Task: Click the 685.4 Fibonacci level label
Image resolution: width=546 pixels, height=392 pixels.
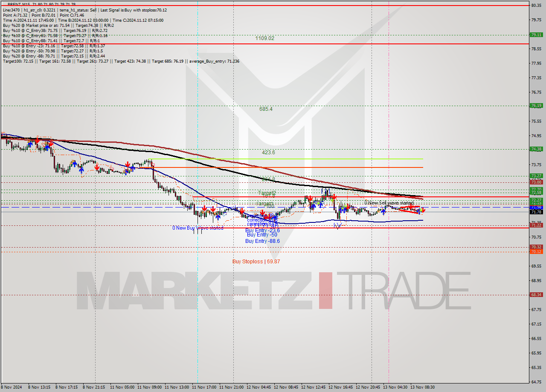Action: coord(266,109)
